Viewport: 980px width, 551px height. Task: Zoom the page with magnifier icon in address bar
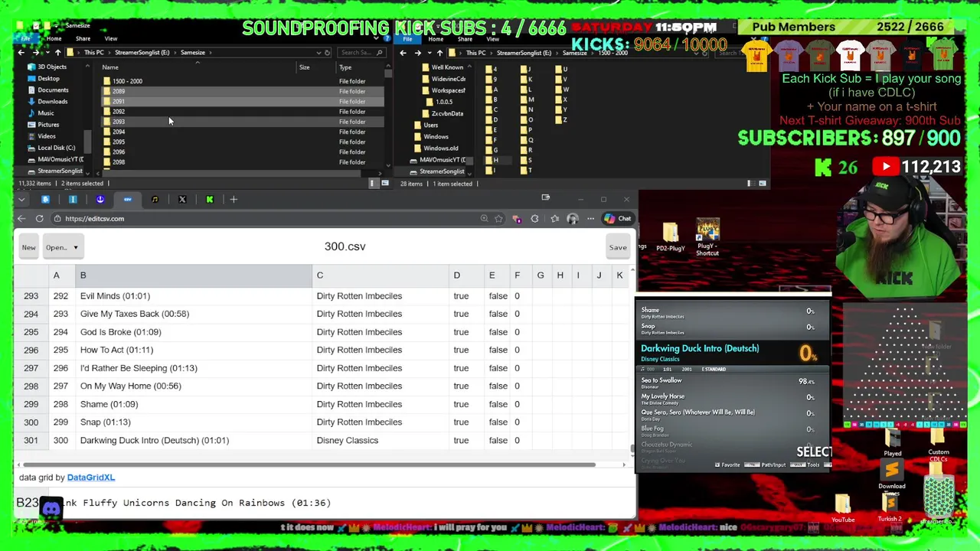click(x=484, y=219)
